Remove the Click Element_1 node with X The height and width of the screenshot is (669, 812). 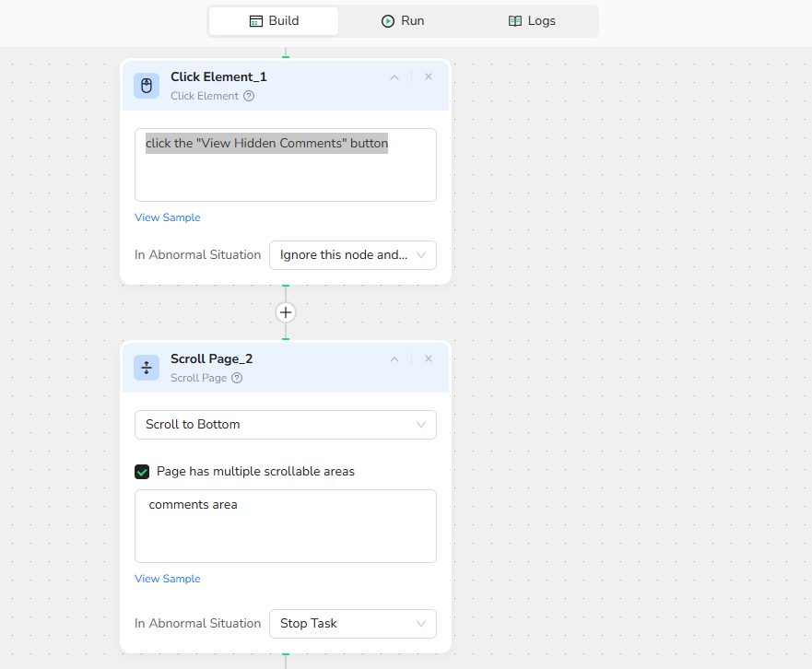[x=428, y=77]
